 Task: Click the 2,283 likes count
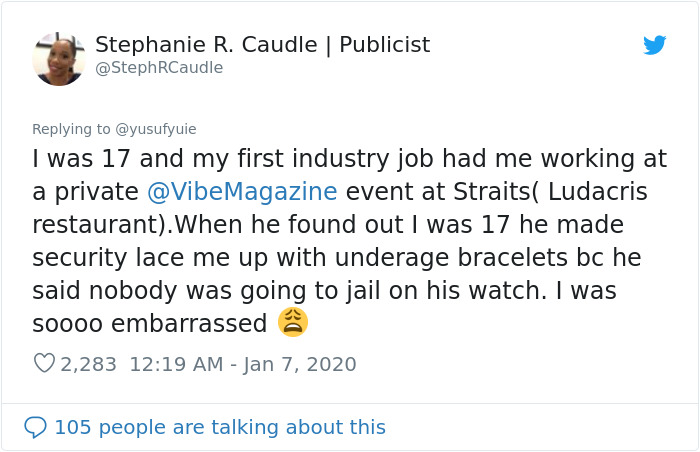tap(89, 364)
